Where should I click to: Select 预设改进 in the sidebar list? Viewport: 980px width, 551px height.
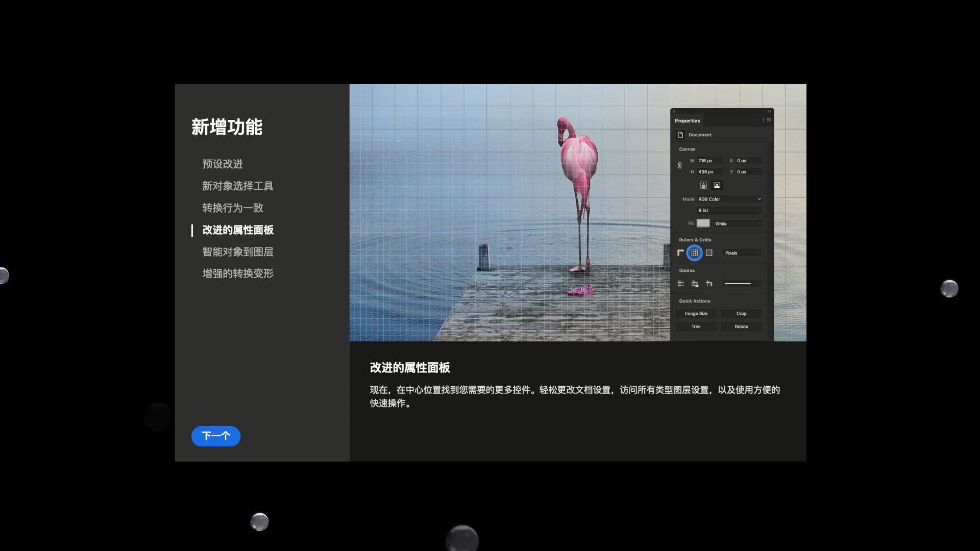pyautogui.click(x=223, y=164)
